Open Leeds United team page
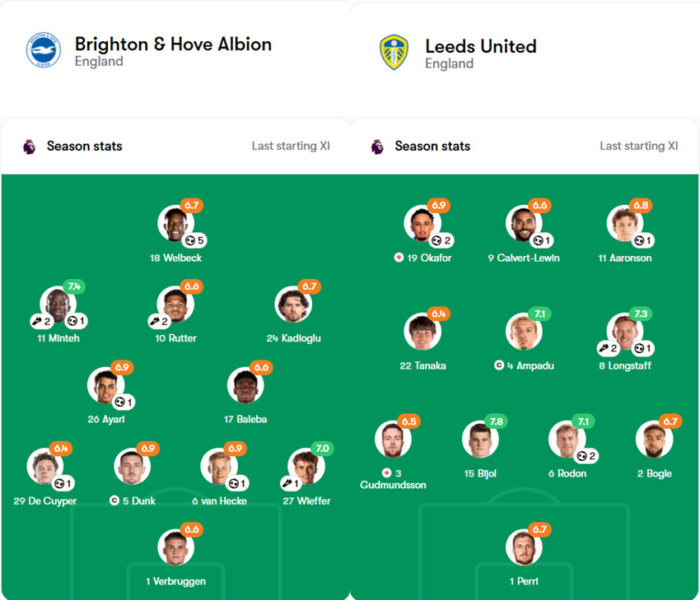The image size is (700, 600). pos(481,47)
